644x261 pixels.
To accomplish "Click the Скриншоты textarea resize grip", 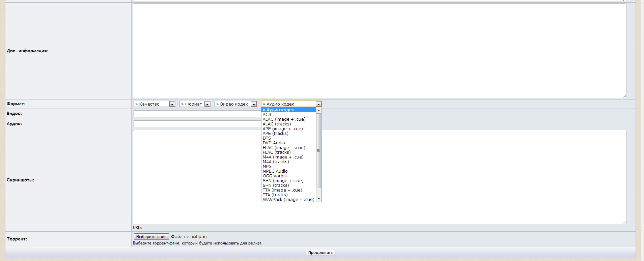I will (x=624, y=223).
